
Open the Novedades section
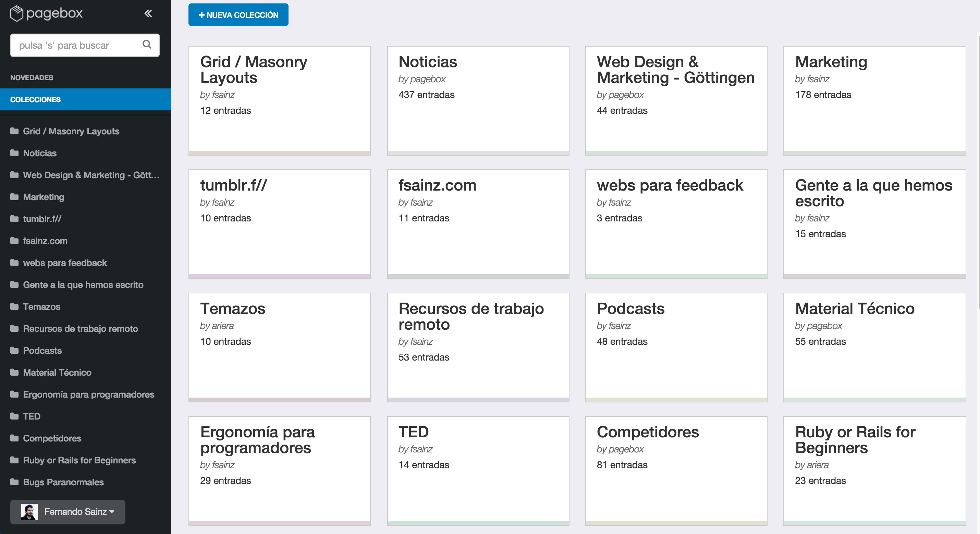tap(32, 78)
